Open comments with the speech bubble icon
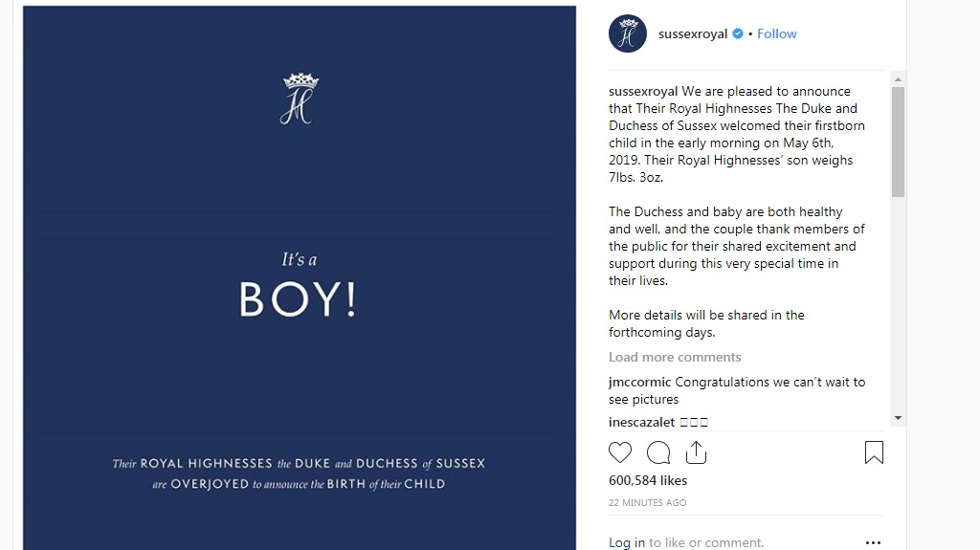980x550 pixels. pos(658,452)
